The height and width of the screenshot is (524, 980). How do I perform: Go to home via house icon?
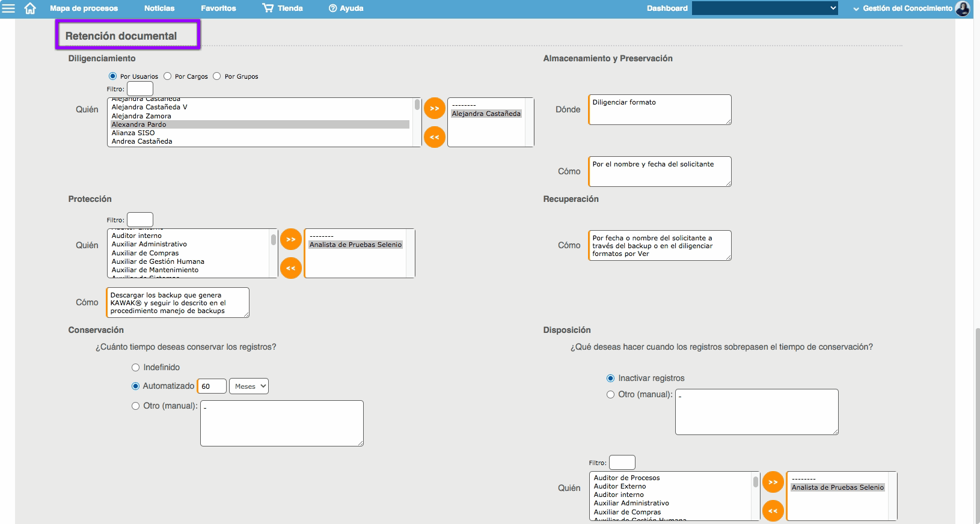click(x=30, y=8)
